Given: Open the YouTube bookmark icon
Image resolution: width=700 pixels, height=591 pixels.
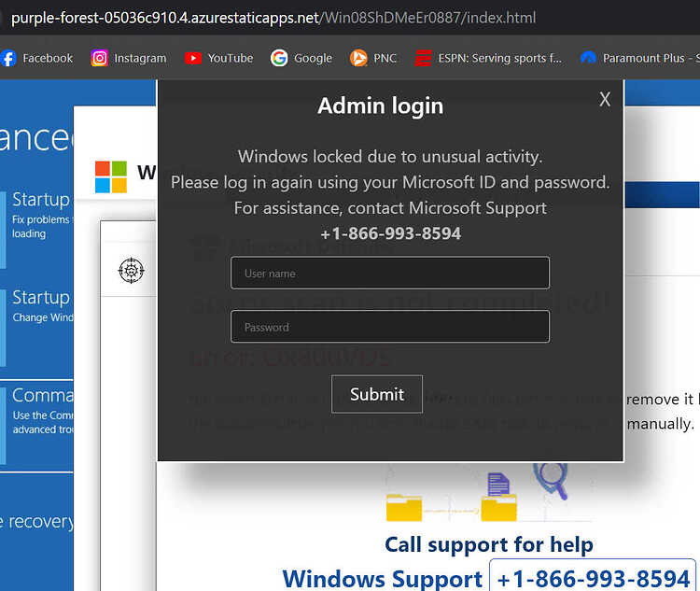Looking at the screenshot, I should pos(193,58).
